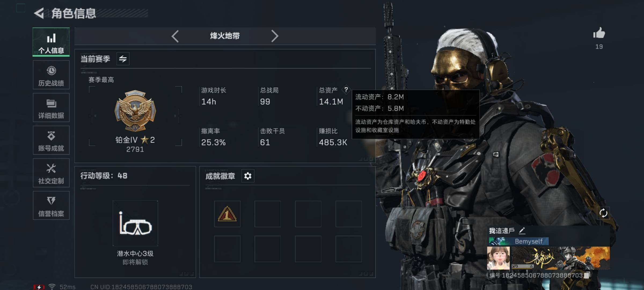This screenshot has width=644, height=290.
Task: Open the 社交定制 tab
Action: tap(51, 173)
